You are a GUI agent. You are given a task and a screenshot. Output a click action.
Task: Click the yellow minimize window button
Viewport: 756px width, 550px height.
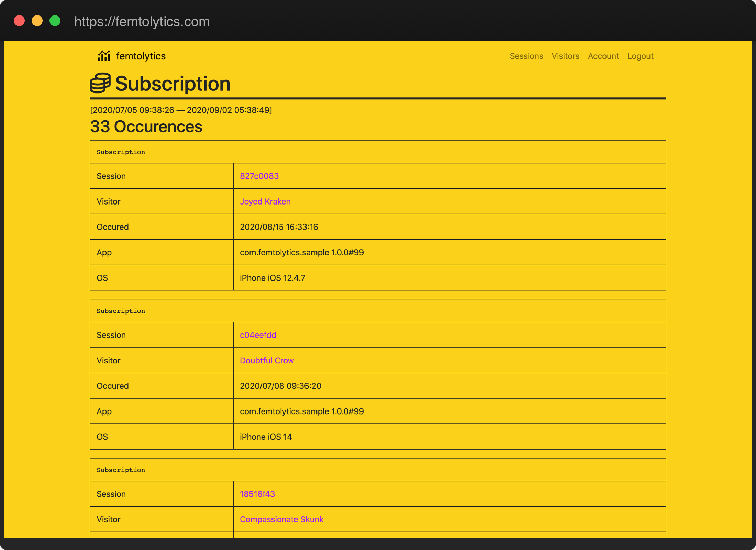(x=37, y=21)
